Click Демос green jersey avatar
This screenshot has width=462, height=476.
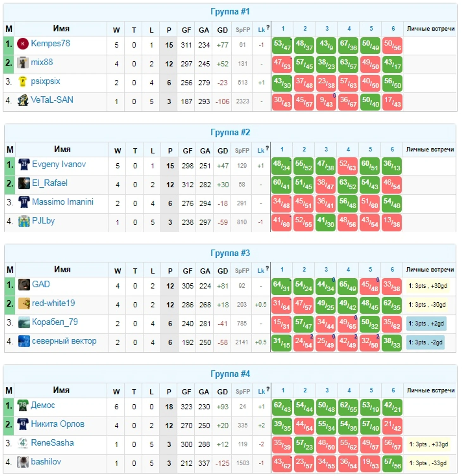click(x=23, y=406)
